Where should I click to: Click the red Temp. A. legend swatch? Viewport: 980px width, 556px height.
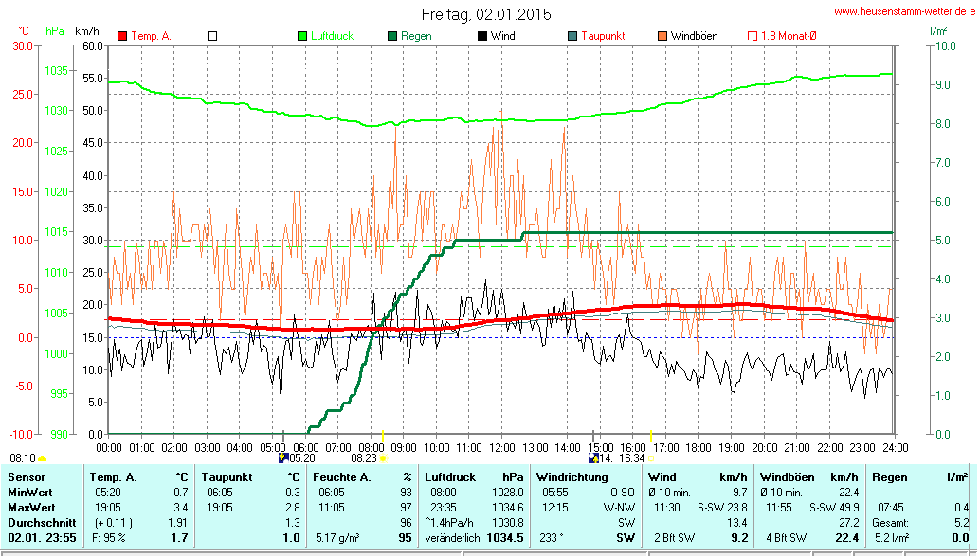tap(122, 36)
